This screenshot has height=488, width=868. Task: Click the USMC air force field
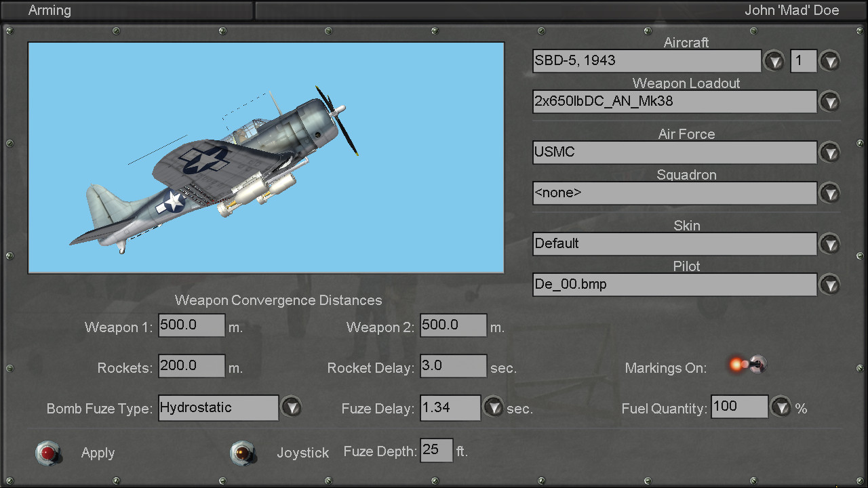coord(675,152)
